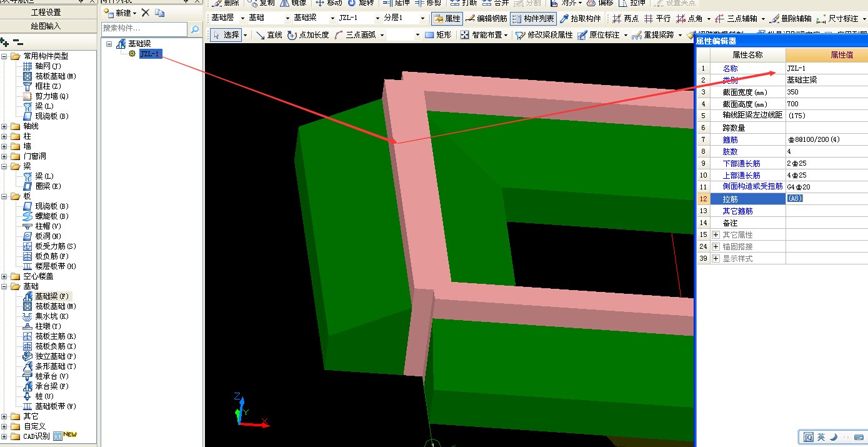Viewport: 868px width, 447px height.
Task: Click the 删除辅轴 delete auxiliary axis tool
Action: click(791, 19)
